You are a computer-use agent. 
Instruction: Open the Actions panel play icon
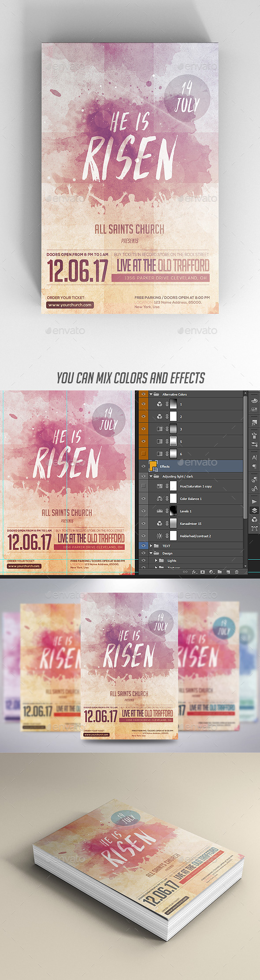254,501
